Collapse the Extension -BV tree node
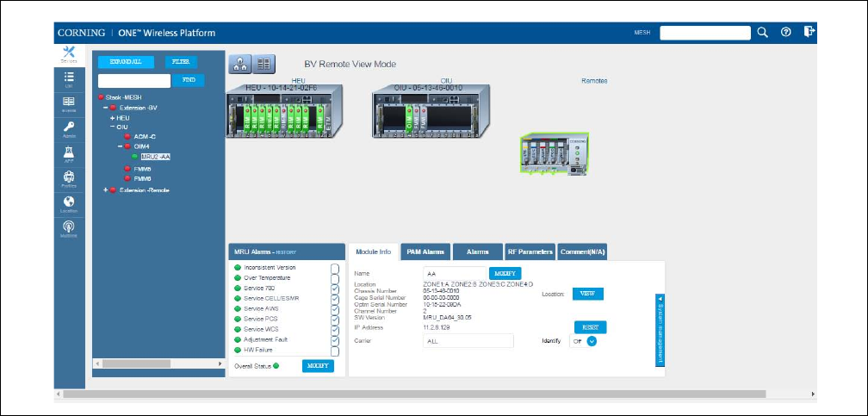 [x=105, y=108]
